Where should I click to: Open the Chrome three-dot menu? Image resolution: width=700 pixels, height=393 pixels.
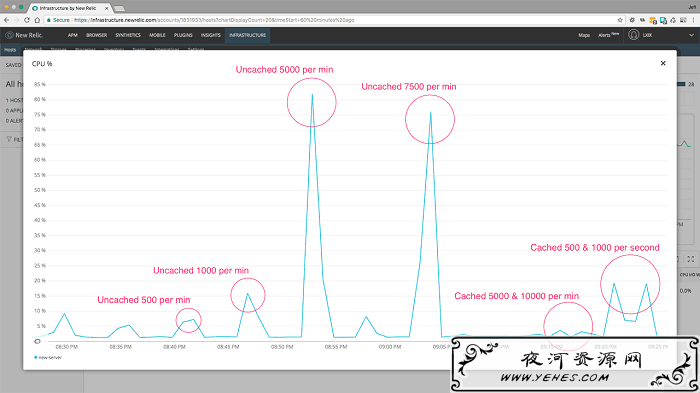coord(693,20)
